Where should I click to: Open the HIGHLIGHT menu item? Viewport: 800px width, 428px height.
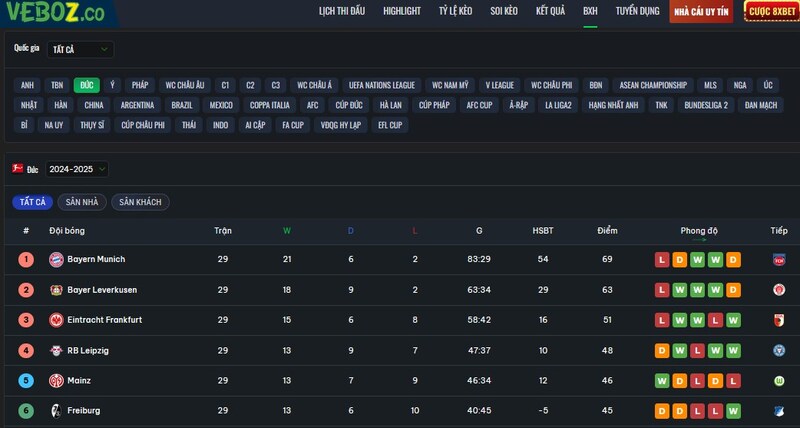(402, 11)
